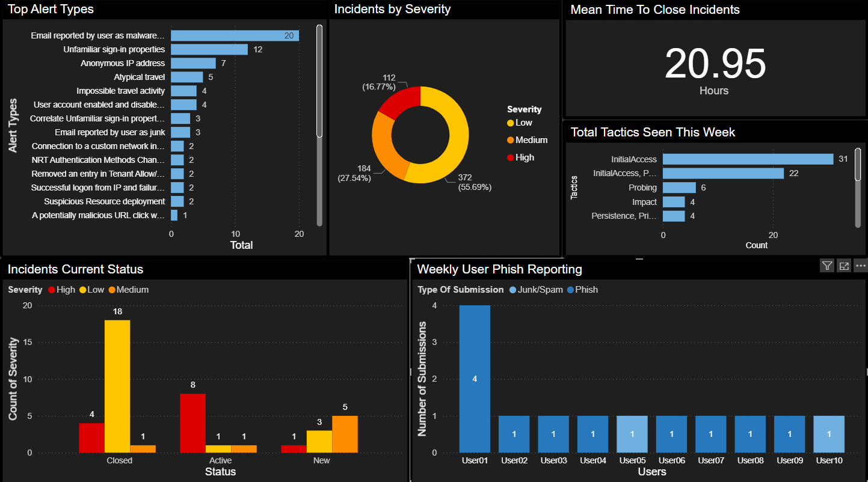Select High in the donut Severity legend
The width and height of the screenshot is (868, 482).
click(x=521, y=157)
